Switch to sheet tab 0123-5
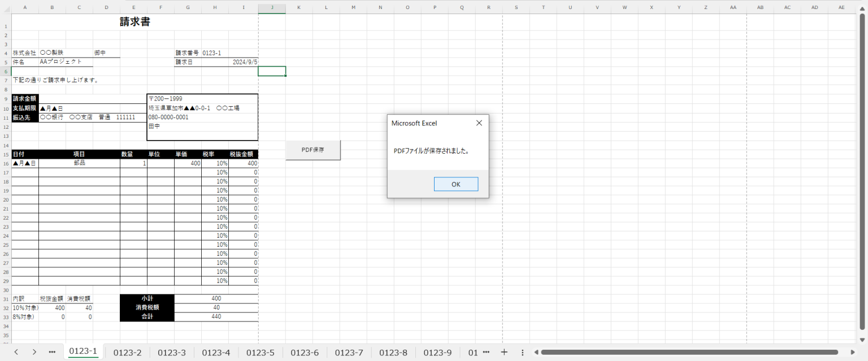The height and width of the screenshot is (361, 868). (x=260, y=352)
